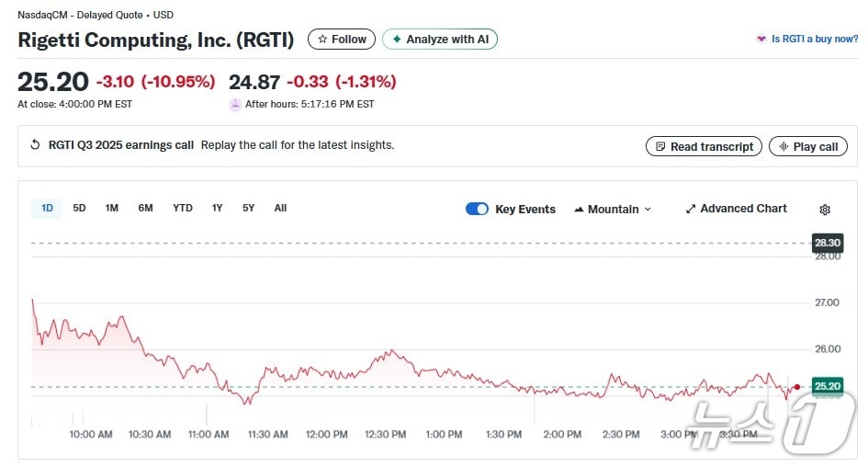Select the 1Y chart range
Viewport: 868px width, 467px height.
pyautogui.click(x=217, y=208)
